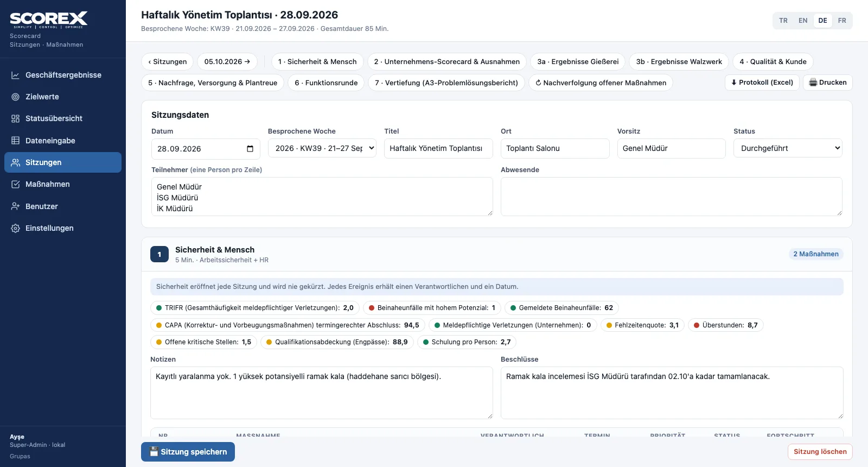The height and width of the screenshot is (467, 868).
Task: Jump to 2 Unternehmens-Scorecard & Ausnahmen
Action: (x=447, y=62)
